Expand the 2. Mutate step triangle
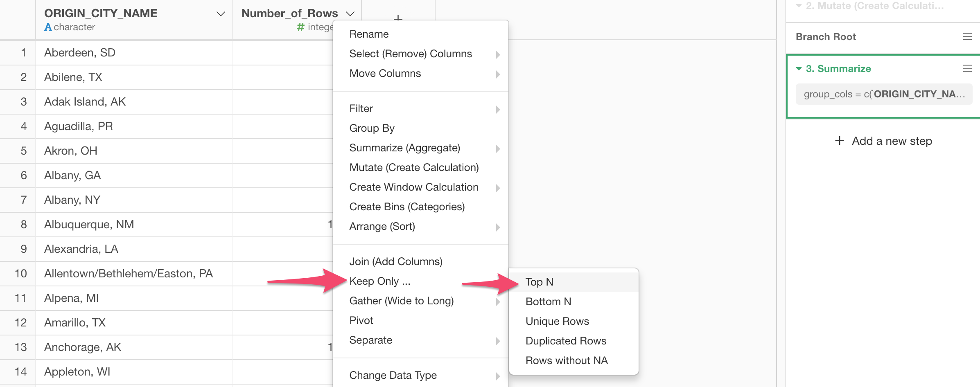The height and width of the screenshot is (387, 980). [x=799, y=6]
